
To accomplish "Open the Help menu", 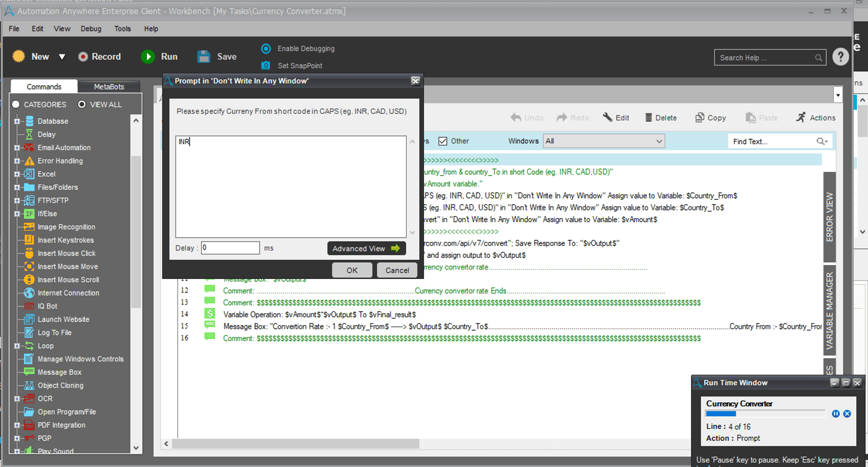I will click(x=151, y=28).
